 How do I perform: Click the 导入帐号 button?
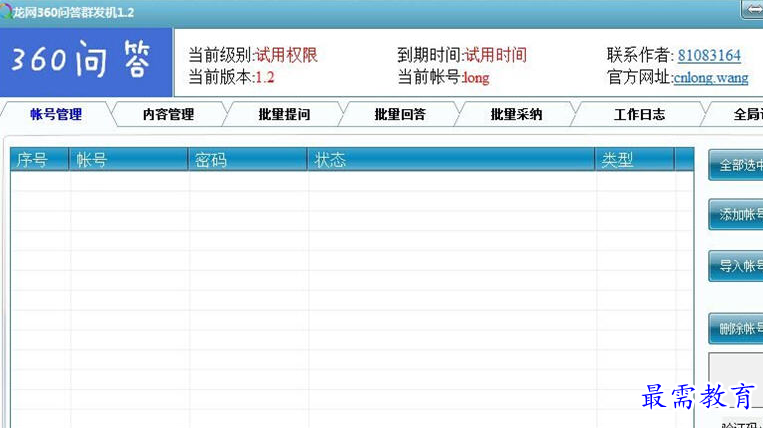tap(736, 266)
